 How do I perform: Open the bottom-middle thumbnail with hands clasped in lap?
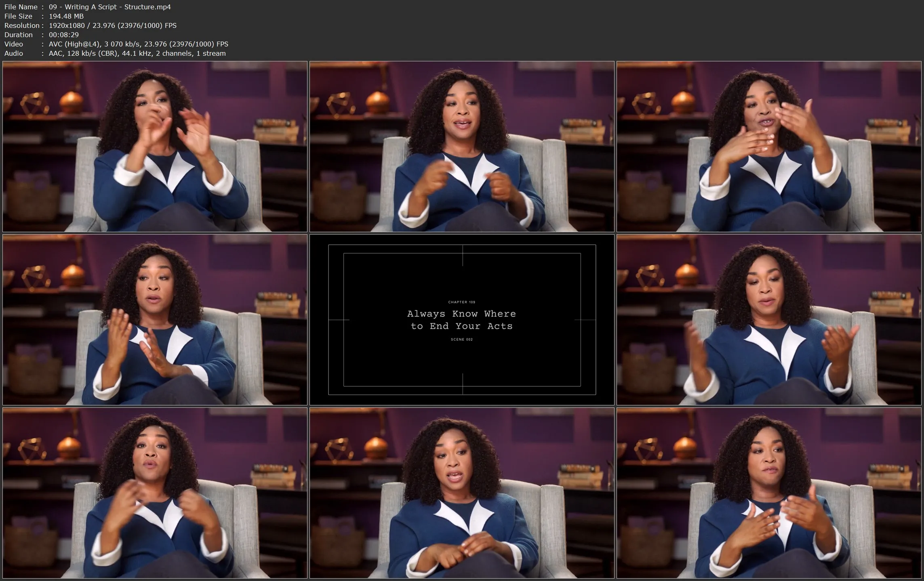tap(462, 493)
